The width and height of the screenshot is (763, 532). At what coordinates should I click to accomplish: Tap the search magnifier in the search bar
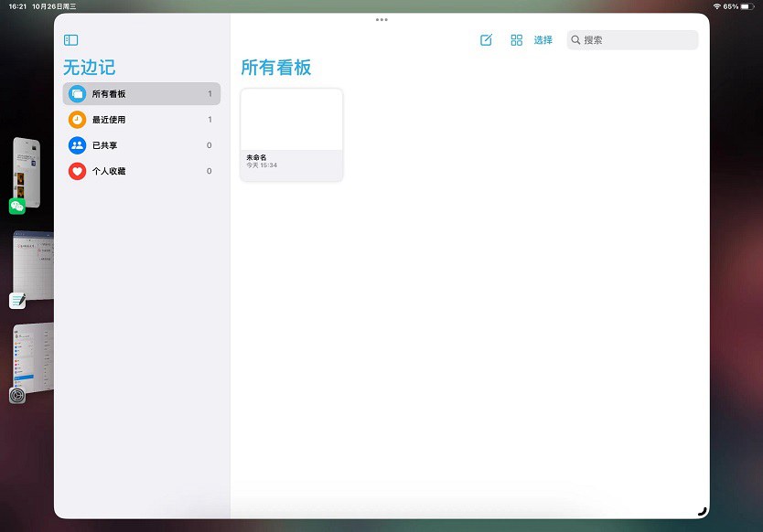[575, 39]
